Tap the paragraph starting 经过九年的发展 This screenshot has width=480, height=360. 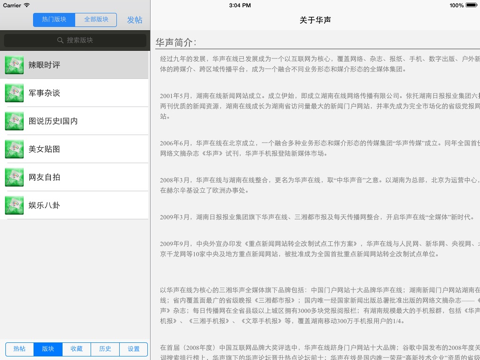pos(320,64)
